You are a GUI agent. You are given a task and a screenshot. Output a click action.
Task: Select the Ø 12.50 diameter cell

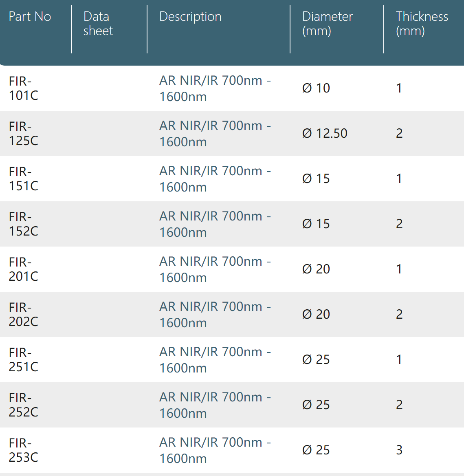pos(324,134)
